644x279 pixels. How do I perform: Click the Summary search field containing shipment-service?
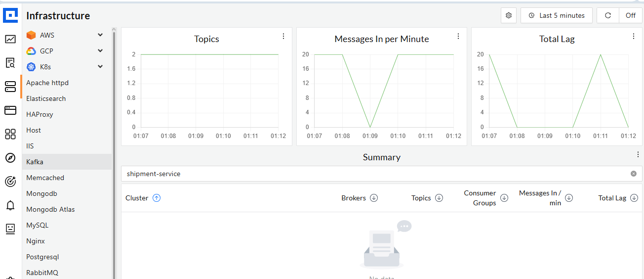click(x=381, y=174)
